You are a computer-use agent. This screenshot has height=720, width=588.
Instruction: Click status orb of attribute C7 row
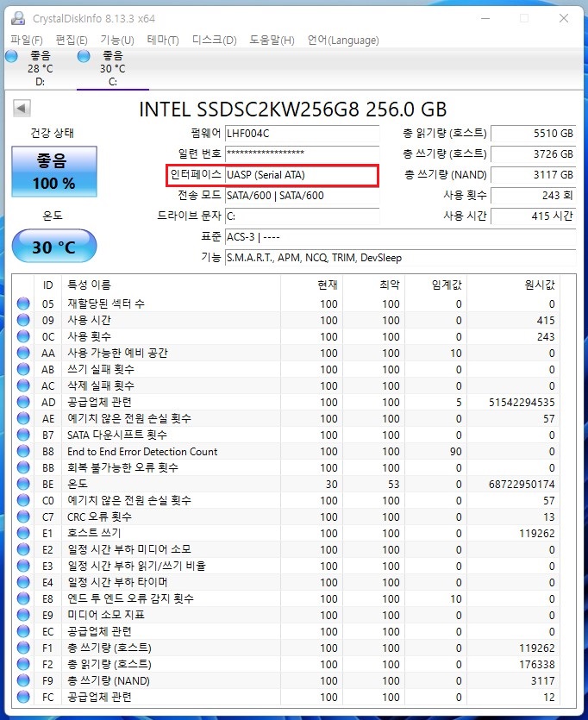point(23,517)
